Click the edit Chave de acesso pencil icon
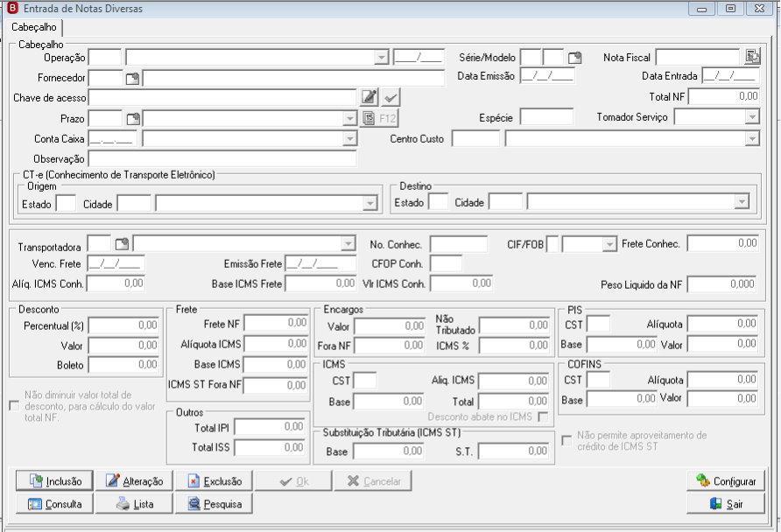Screen dimensions: 781x532 [x=369, y=97]
